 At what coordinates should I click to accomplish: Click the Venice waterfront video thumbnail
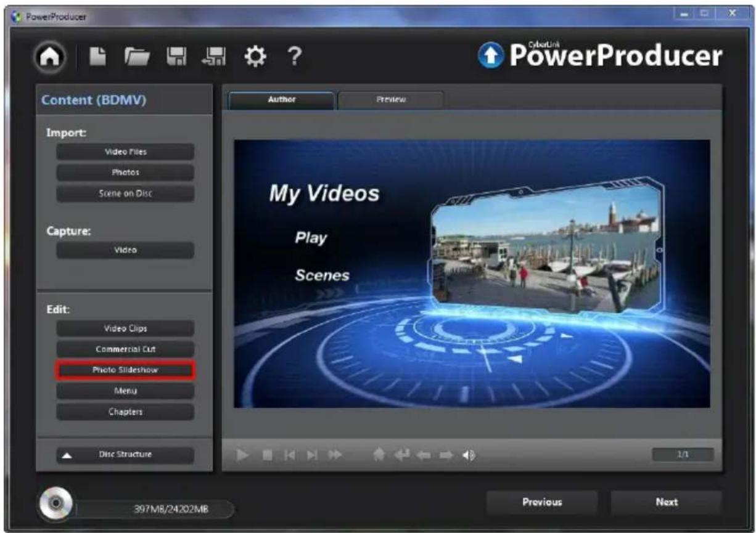(546, 246)
